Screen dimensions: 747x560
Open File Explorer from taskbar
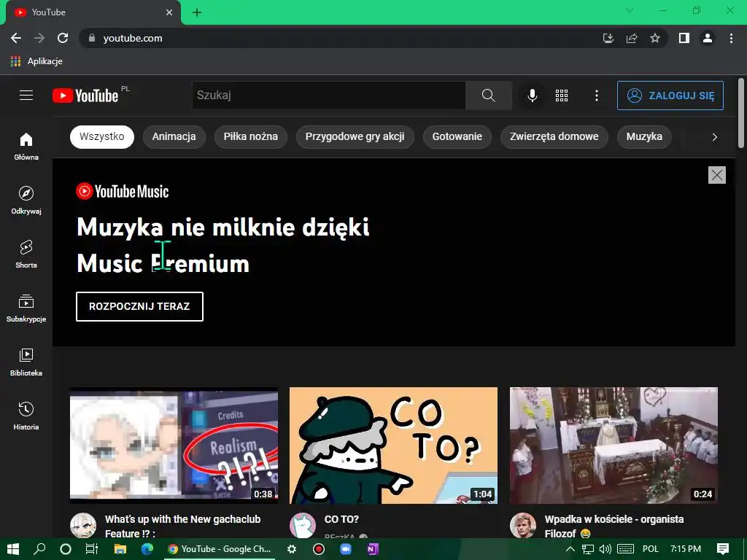coord(120,549)
